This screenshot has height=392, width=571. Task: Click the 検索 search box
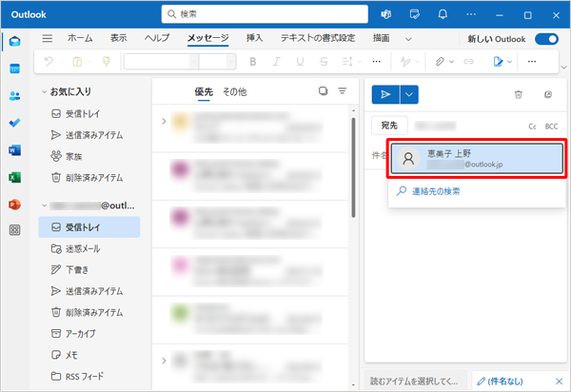pos(265,14)
